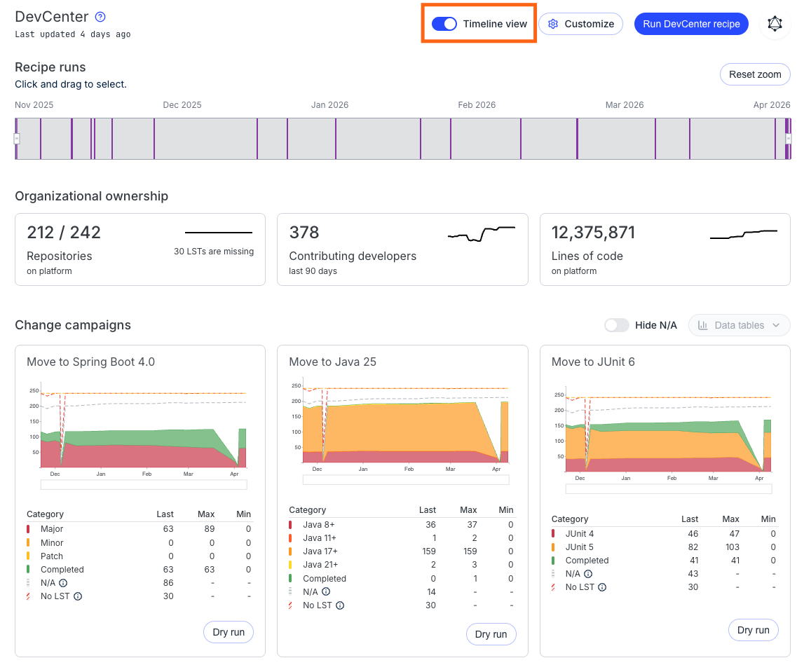Click the range bar under Spring Boot chart
This screenshot has width=804, height=672.
pyautogui.click(x=144, y=485)
